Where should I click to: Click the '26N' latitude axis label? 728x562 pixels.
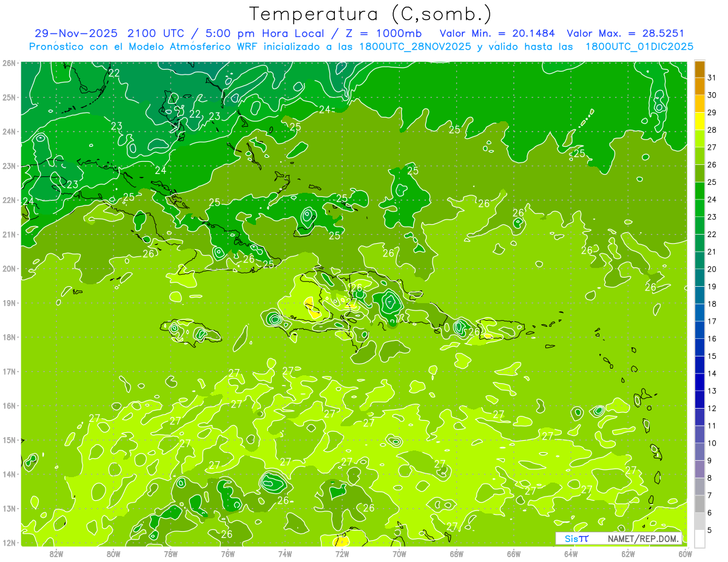click(x=9, y=63)
